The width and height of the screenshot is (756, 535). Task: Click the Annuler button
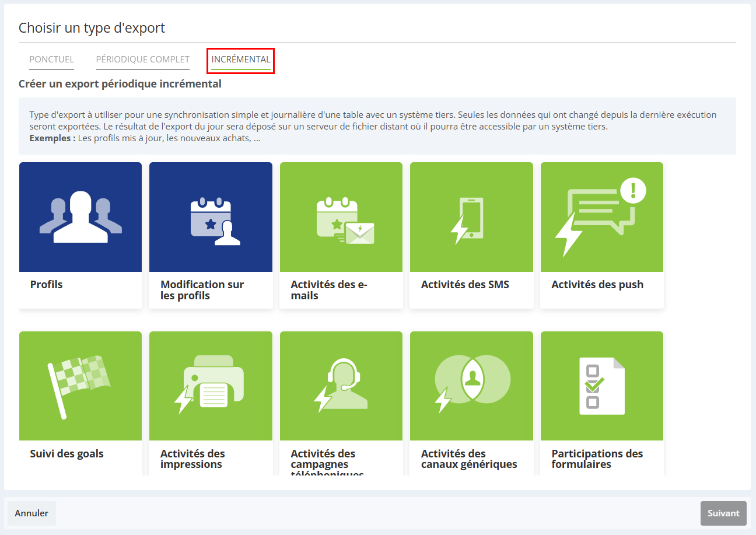coord(32,513)
